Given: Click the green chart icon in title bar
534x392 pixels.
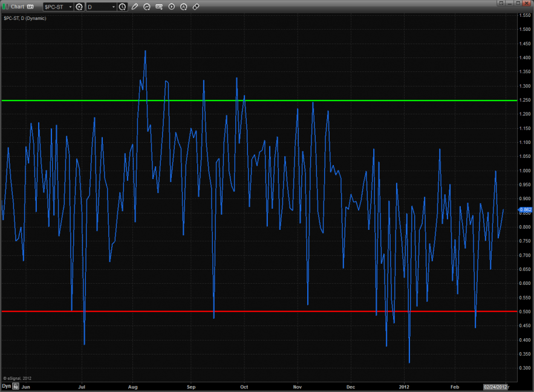Looking at the screenshot, I should tap(5, 7).
